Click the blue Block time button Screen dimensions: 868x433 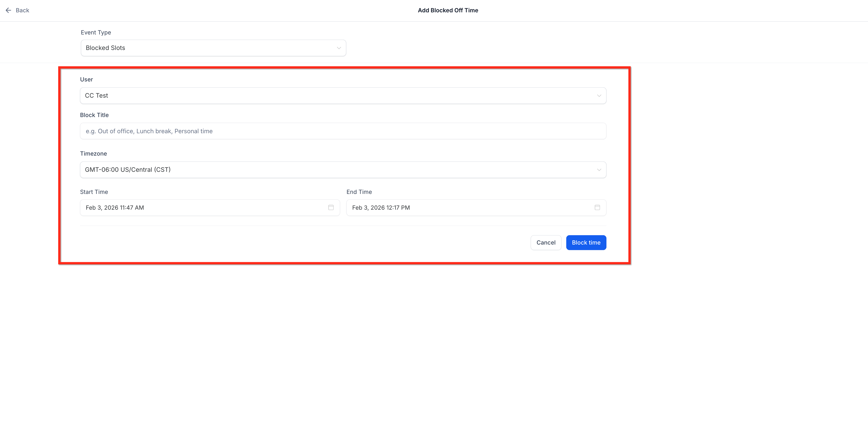586,243
